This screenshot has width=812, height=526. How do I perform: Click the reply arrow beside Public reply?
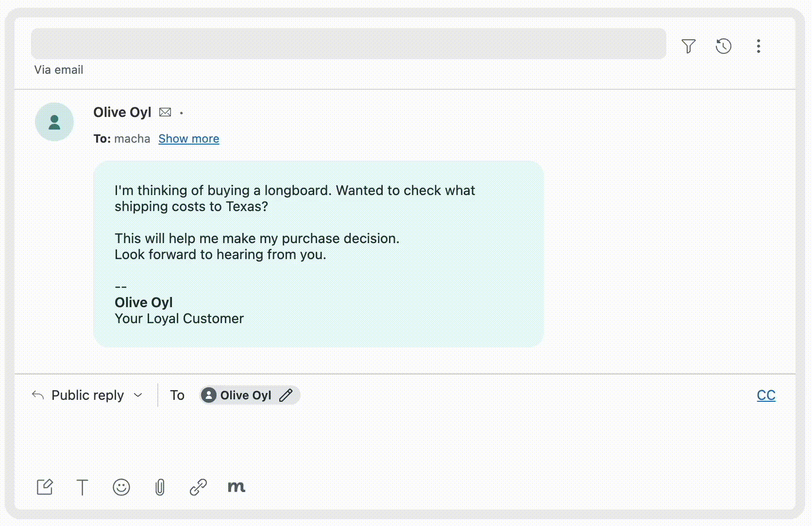37,394
